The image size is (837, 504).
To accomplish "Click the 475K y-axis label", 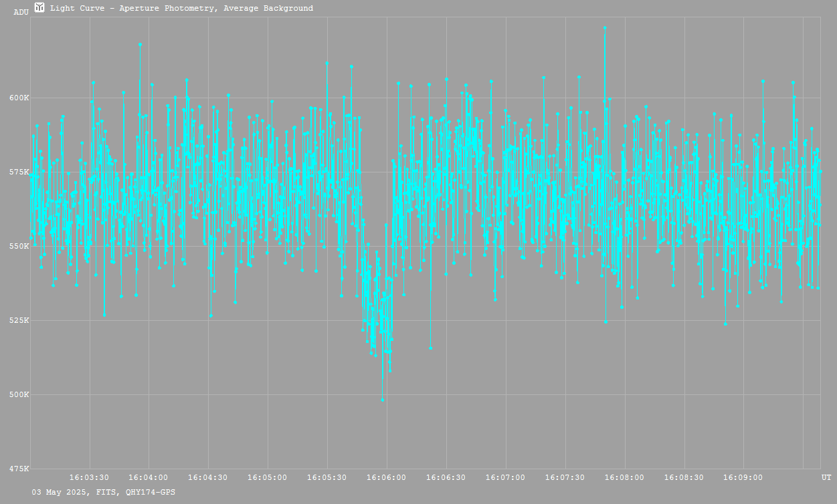I will [x=19, y=469].
